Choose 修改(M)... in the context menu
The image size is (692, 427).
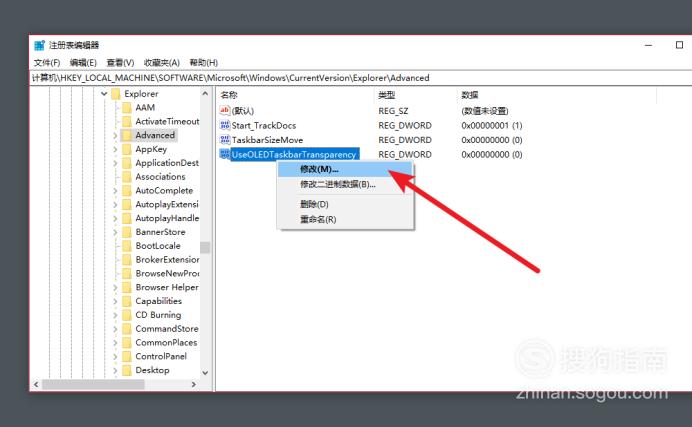point(345,169)
